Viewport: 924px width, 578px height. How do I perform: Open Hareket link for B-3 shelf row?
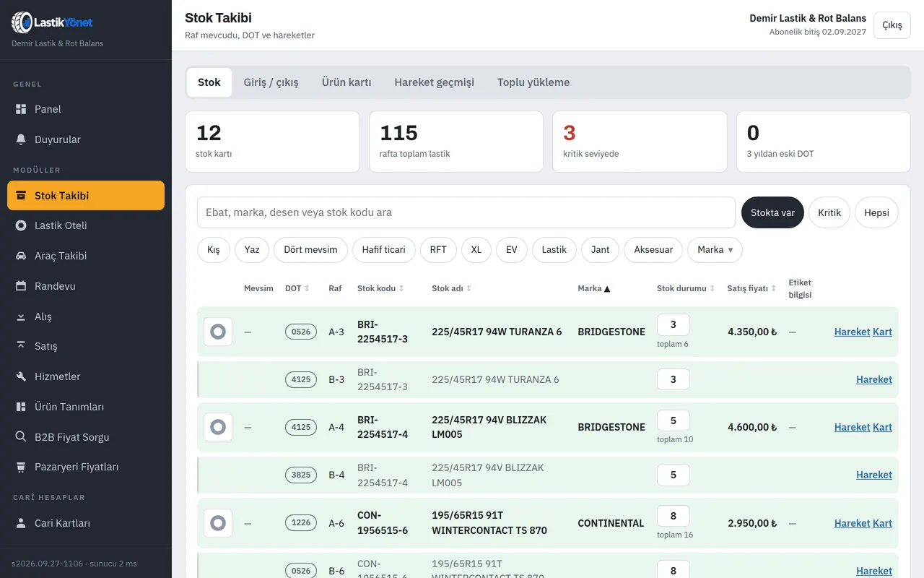tap(874, 379)
